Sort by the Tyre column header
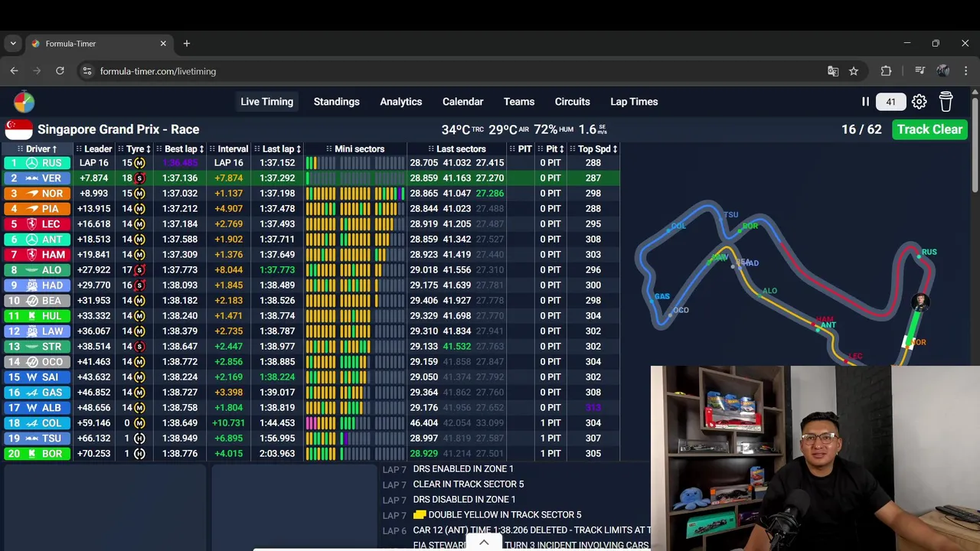Image resolution: width=980 pixels, height=551 pixels. 135,149
